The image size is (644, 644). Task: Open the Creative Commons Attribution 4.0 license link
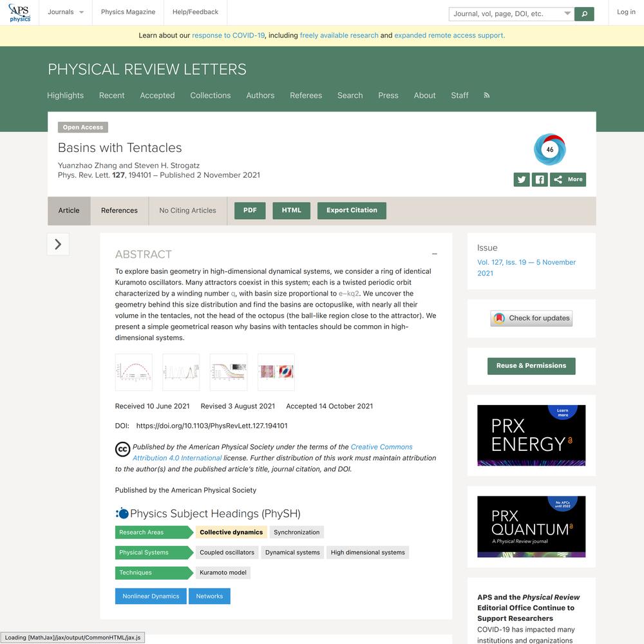click(x=272, y=452)
